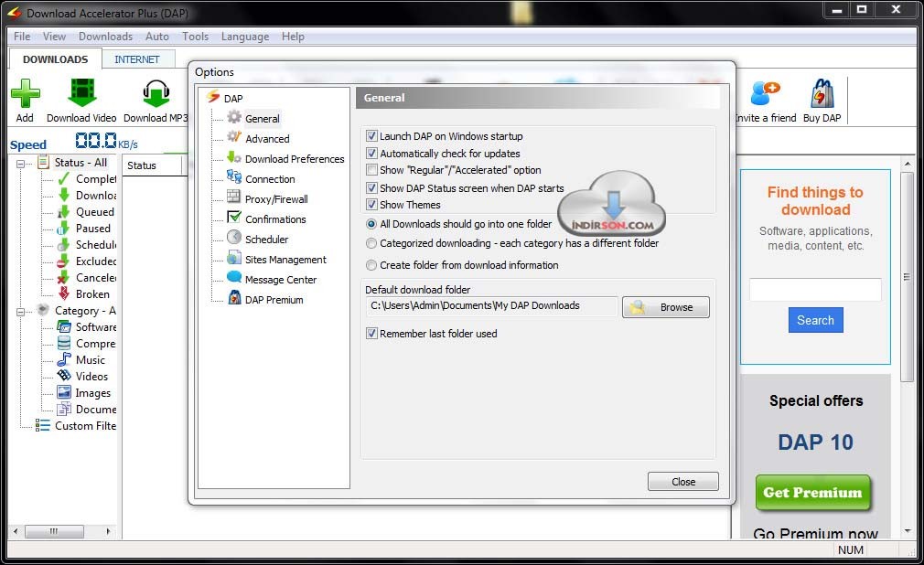Click the Paused status icon
The image size is (924, 565).
coord(64,228)
